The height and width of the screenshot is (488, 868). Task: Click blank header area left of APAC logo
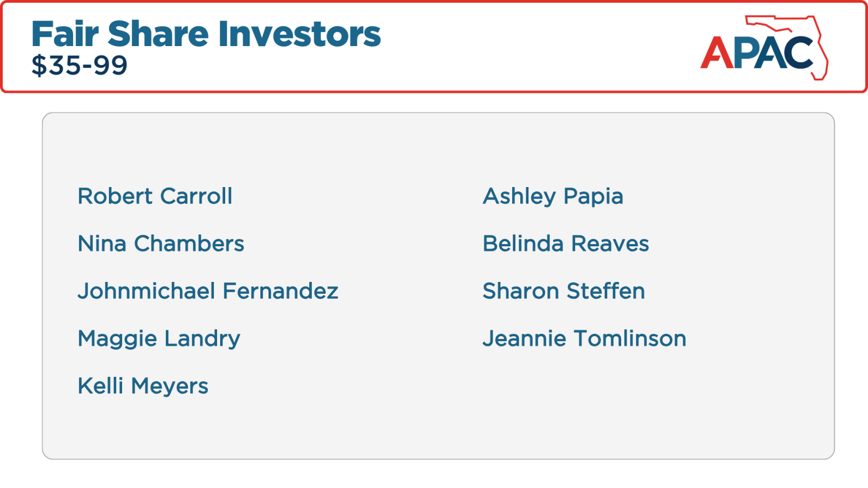point(542,49)
